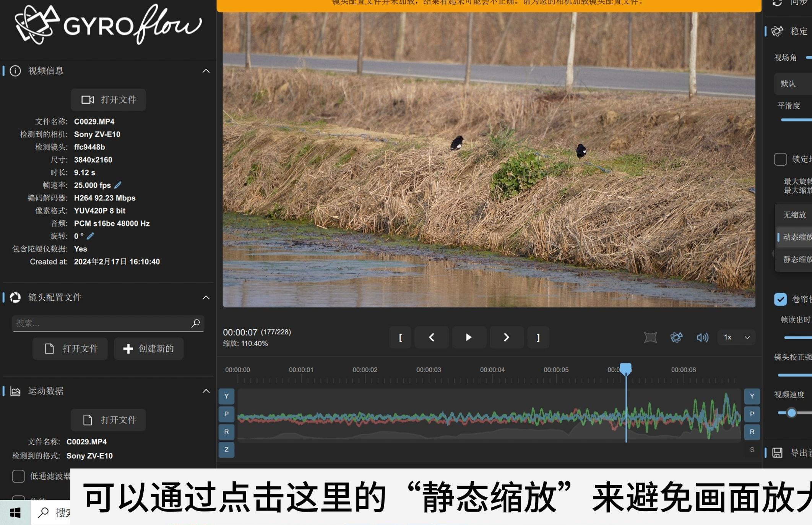Step to previous frame
This screenshot has width=812, height=525.
pyautogui.click(x=432, y=337)
